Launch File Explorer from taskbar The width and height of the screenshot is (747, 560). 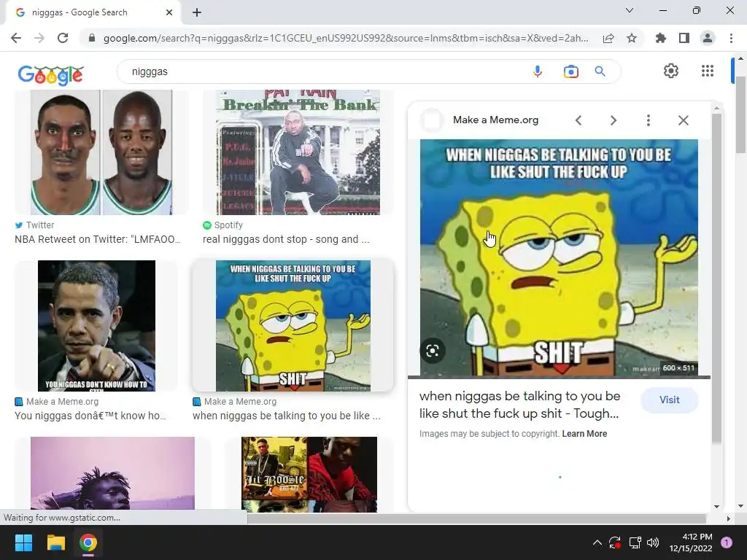(x=55, y=542)
